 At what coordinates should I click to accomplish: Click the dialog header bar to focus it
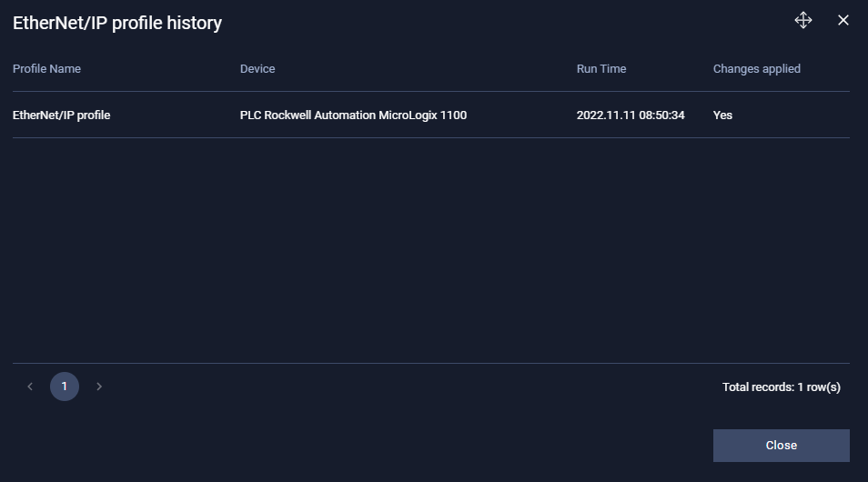click(x=500, y=22)
